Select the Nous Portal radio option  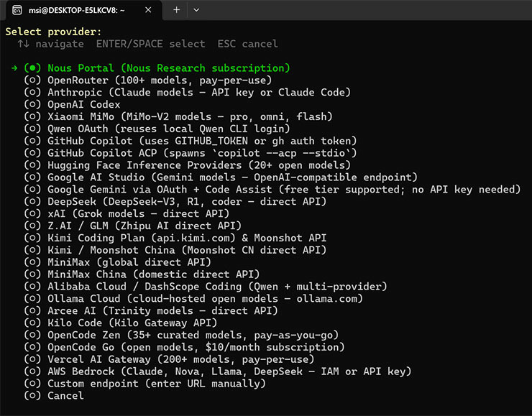32,68
